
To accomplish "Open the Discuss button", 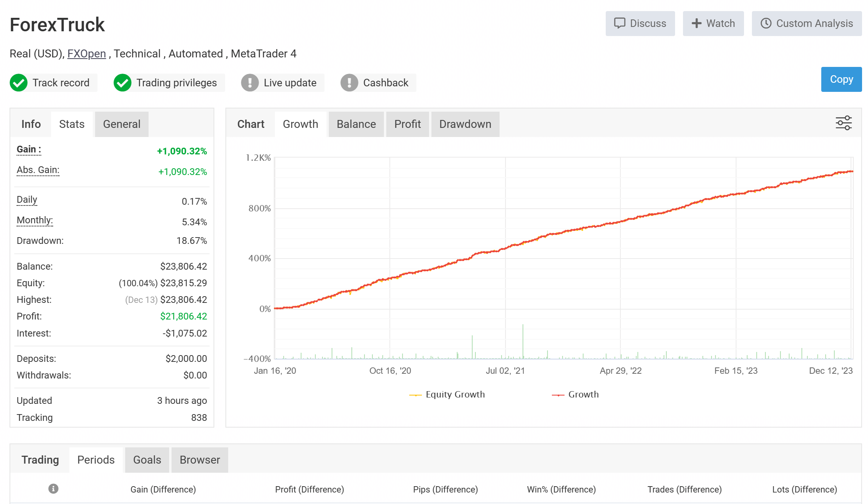I will pos(640,23).
